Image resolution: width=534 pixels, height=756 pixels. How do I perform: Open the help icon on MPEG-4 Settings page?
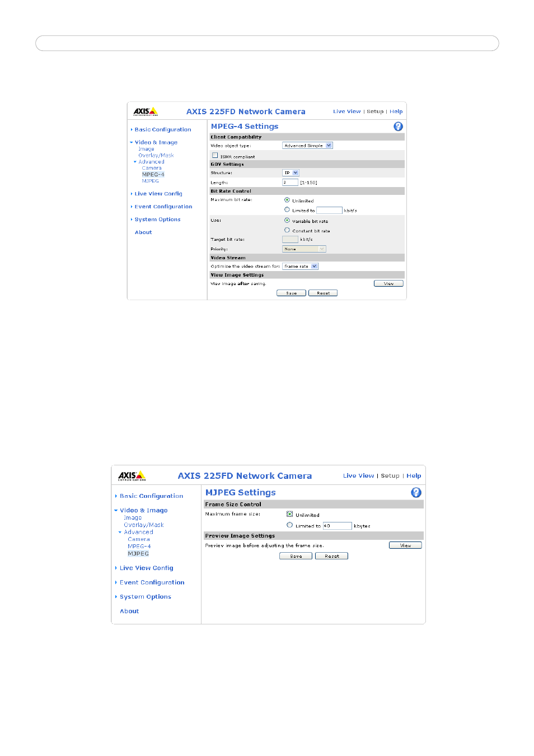click(398, 127)
